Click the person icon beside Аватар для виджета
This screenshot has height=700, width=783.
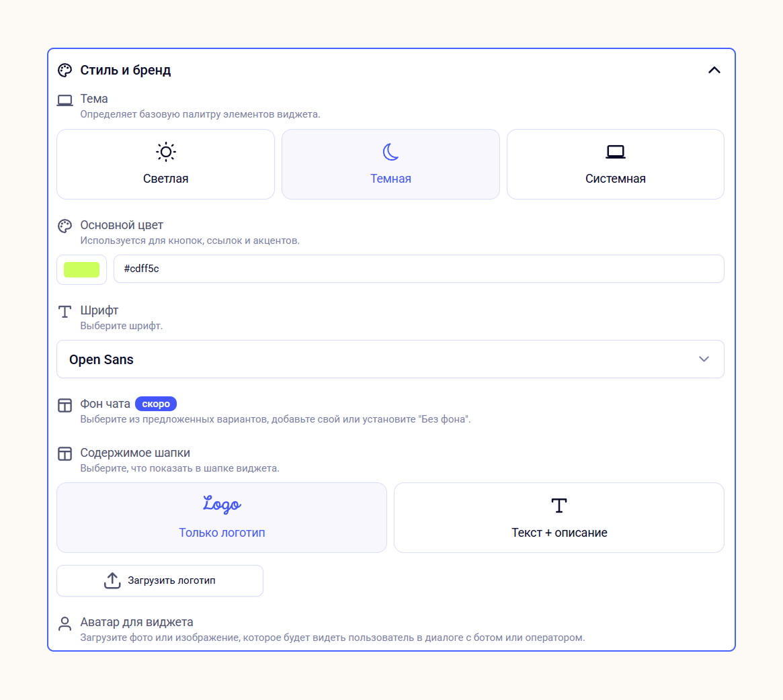coord(65,623)
